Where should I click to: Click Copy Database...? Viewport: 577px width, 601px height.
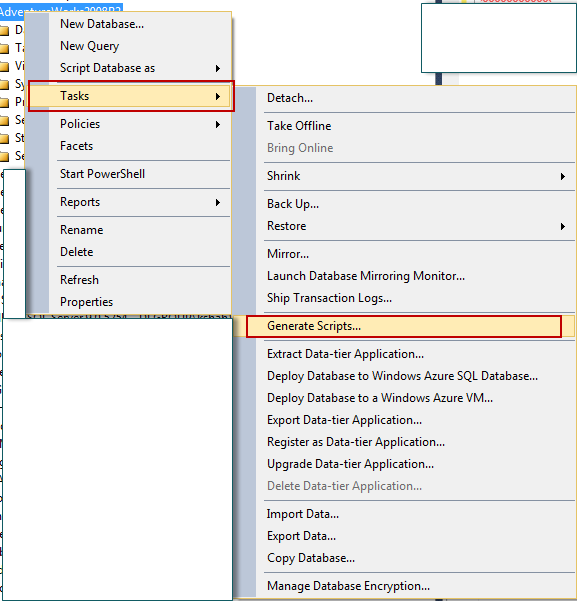[311, 558]
